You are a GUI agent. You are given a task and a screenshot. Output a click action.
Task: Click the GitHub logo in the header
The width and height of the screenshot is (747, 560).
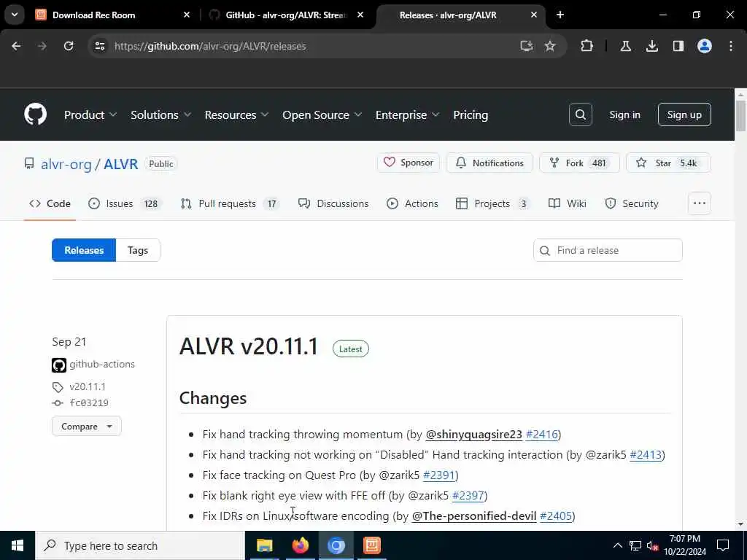[35, 114]
